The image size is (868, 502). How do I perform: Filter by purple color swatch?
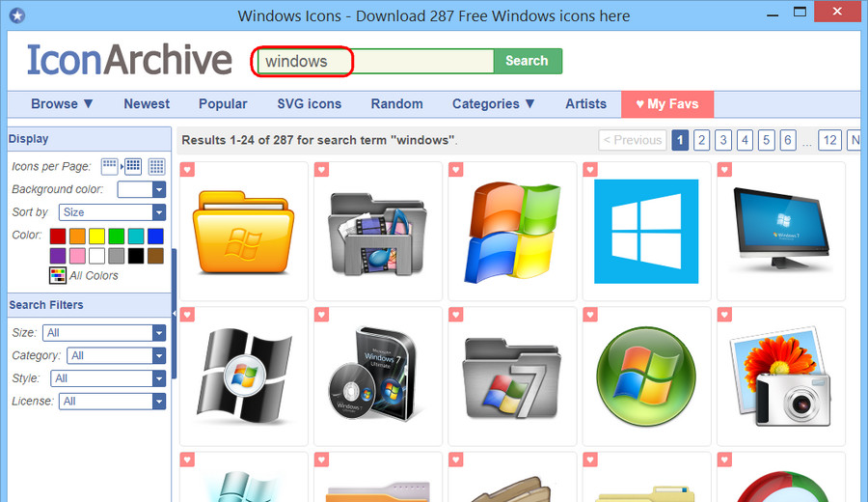tap(58, 256)
